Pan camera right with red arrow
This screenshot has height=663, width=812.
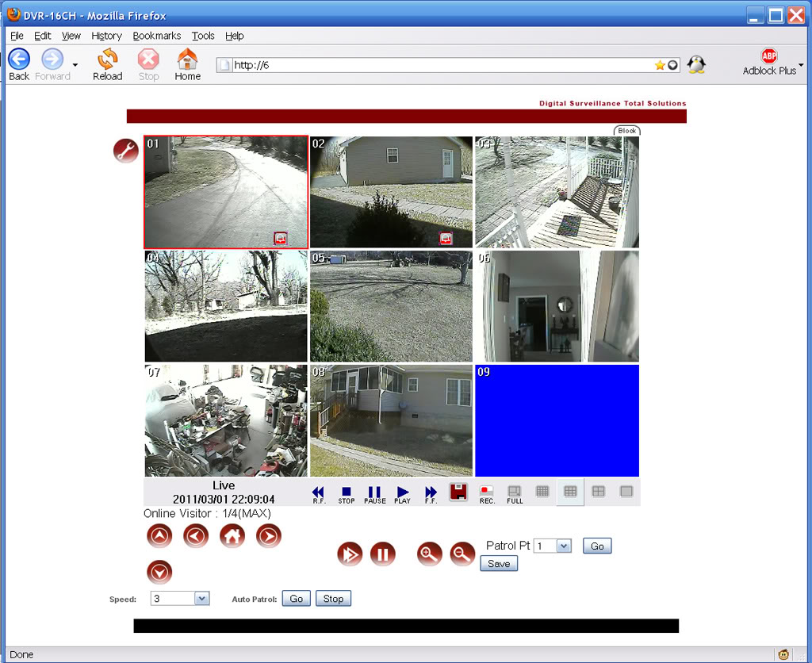(268, 537)
